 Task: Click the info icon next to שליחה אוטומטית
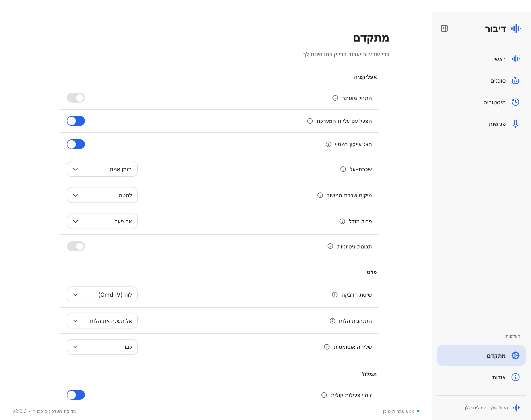coord(327,347)
